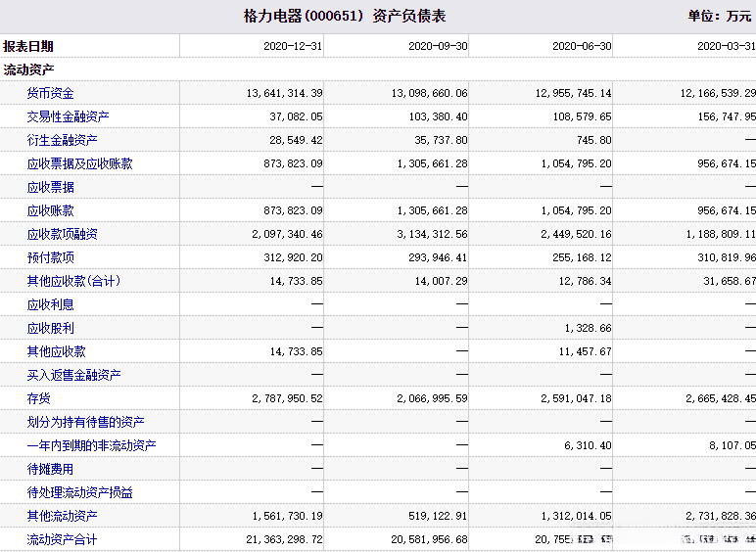Select value 519,122.91 in 其他流动资产 row
The image size is (756, 552).
pos(438,517)
